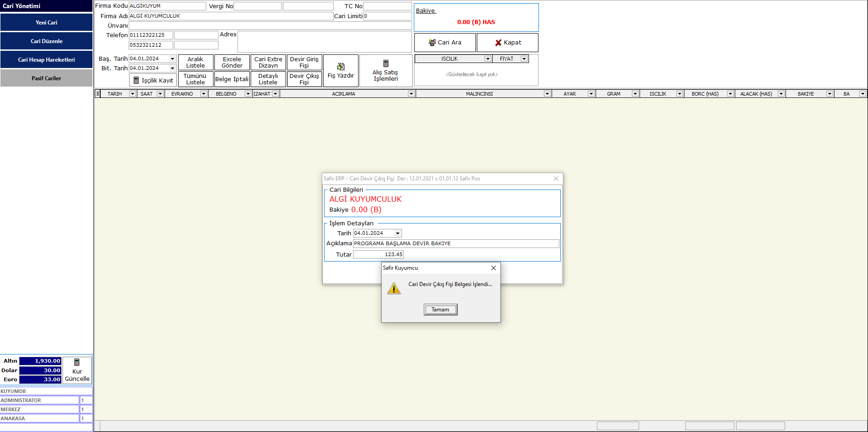Click phone field with 0532321212
This screenshot has width=868, height=432.
[x=151, y=45]
